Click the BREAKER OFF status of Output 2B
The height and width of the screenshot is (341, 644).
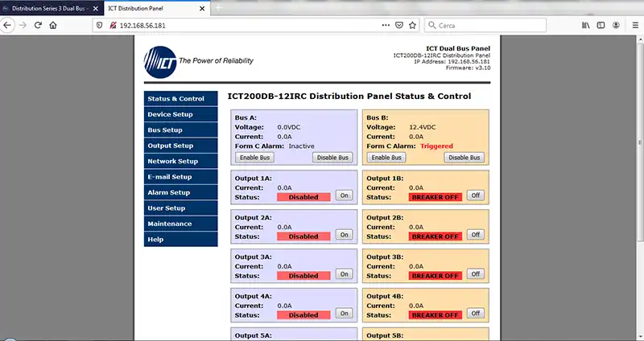(436, 236)
